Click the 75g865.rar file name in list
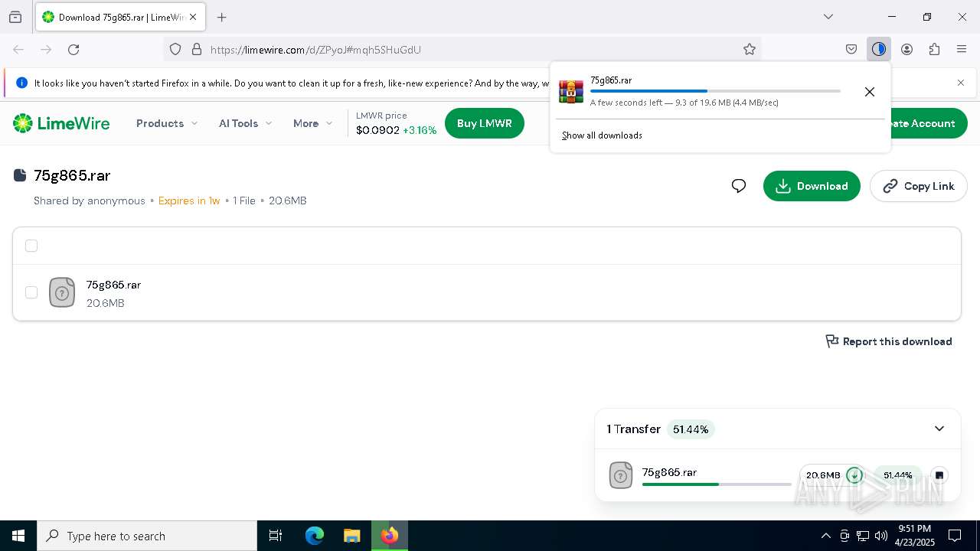Image resolution: width=980 pixels, height=551 pixels. tap(113, 285)
